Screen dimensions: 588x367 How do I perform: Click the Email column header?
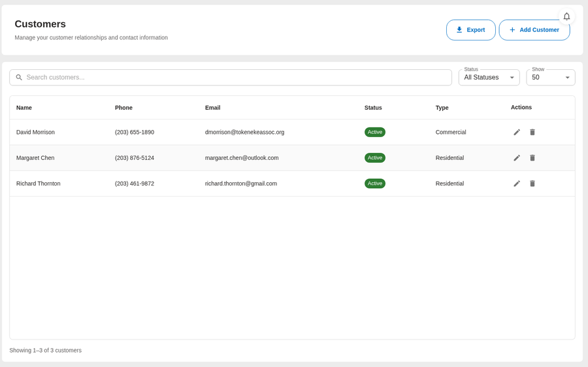(x=212, y=108)
